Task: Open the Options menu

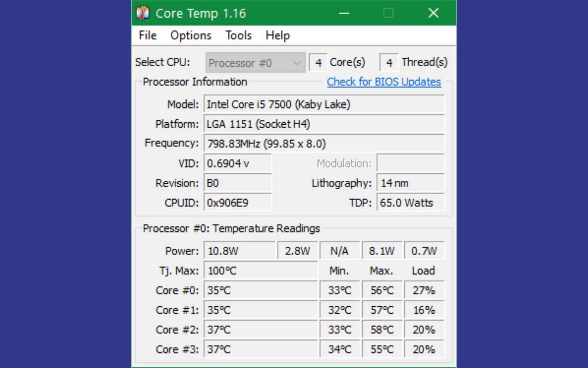Action: click(191, 36)
